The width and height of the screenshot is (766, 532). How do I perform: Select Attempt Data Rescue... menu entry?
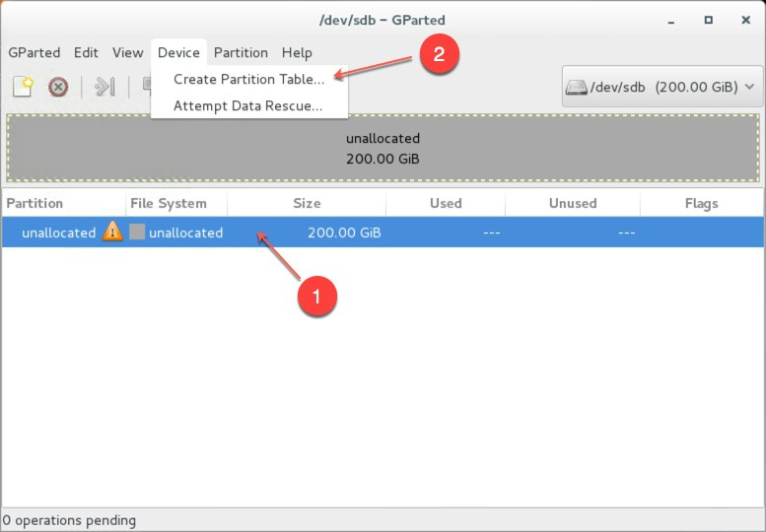pyautogui.click(x=247, y=105)
